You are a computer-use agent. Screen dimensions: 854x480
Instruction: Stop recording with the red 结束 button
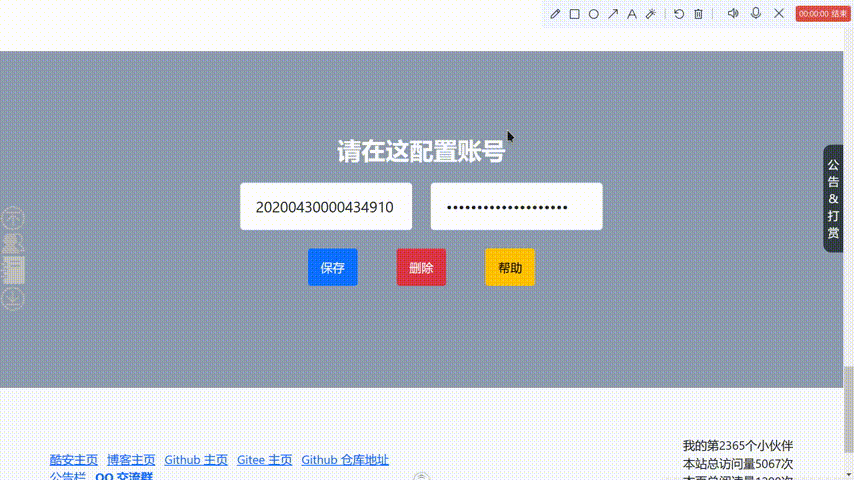point(822,14)
